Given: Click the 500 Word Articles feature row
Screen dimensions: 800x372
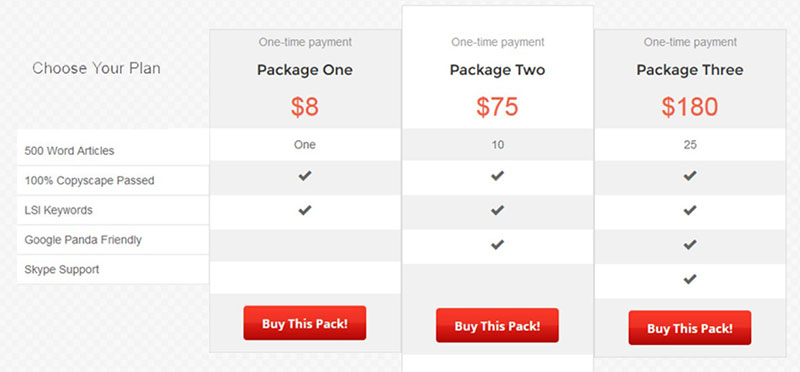Looking at the screenshot, I should (x=113, y=151).
